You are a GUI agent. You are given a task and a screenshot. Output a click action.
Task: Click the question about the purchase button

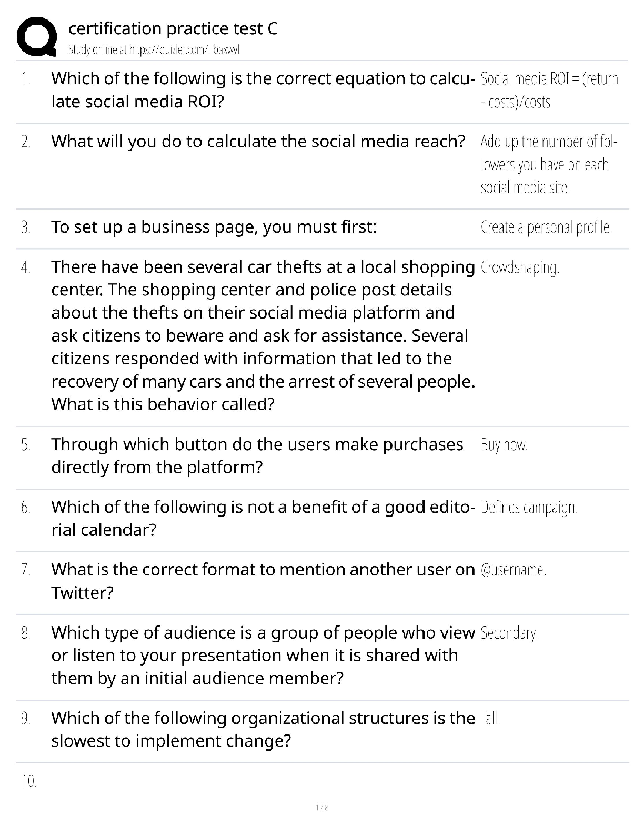[257, 455]
